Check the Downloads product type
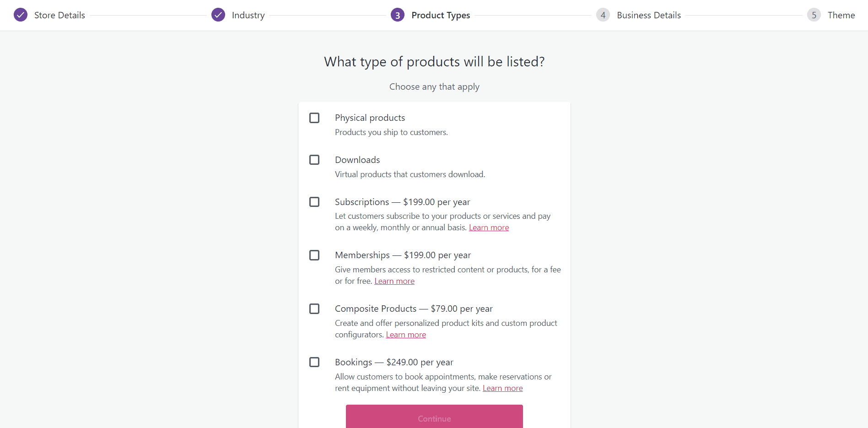The image size is (868, 428). click(x=314, y=160)
